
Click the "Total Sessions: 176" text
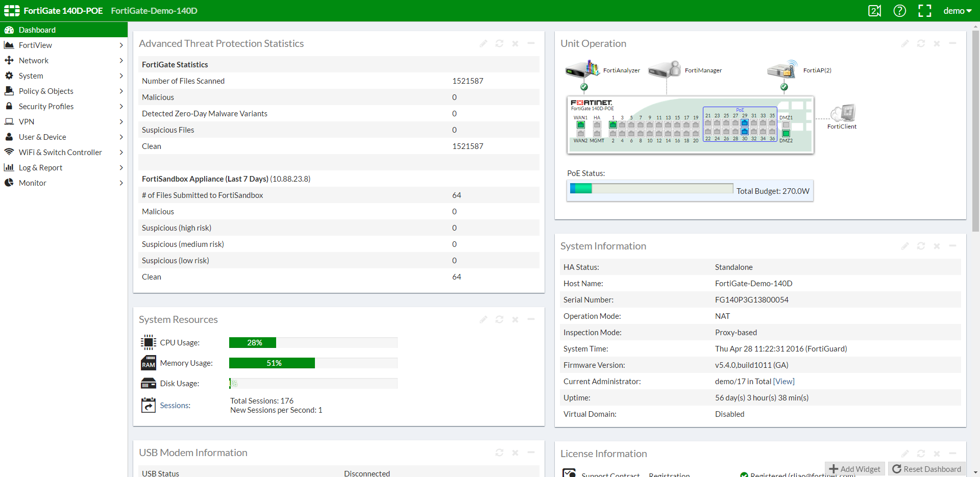click(262, 401)
